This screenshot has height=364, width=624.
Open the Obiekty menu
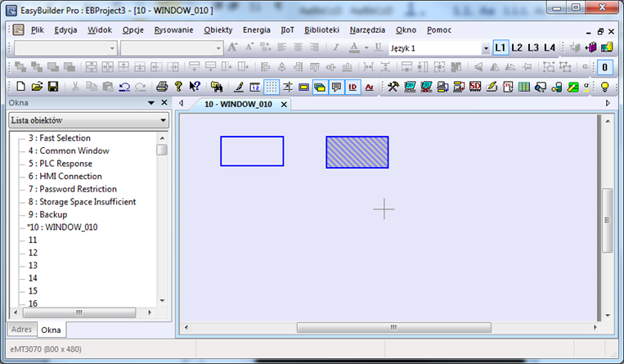(218, 30)
